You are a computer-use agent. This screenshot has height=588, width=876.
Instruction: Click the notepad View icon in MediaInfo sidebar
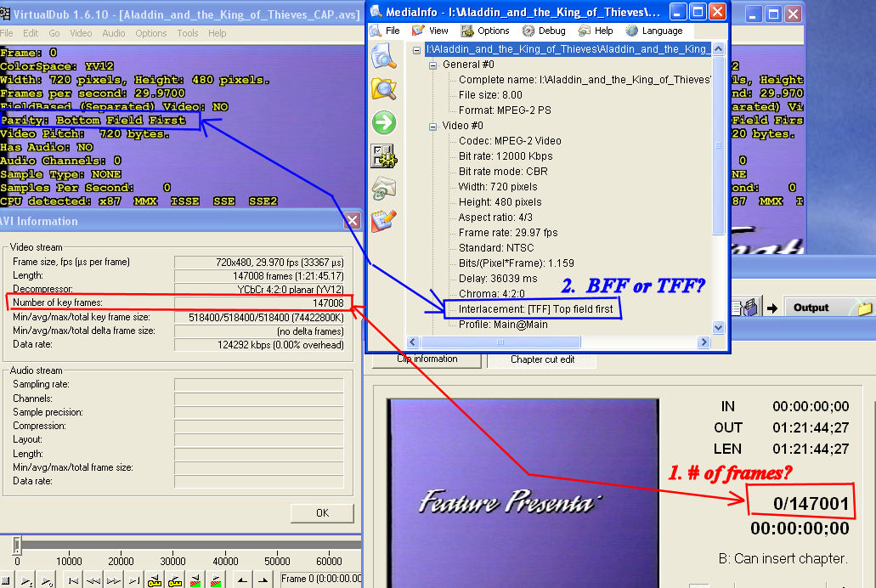point(384,221)
